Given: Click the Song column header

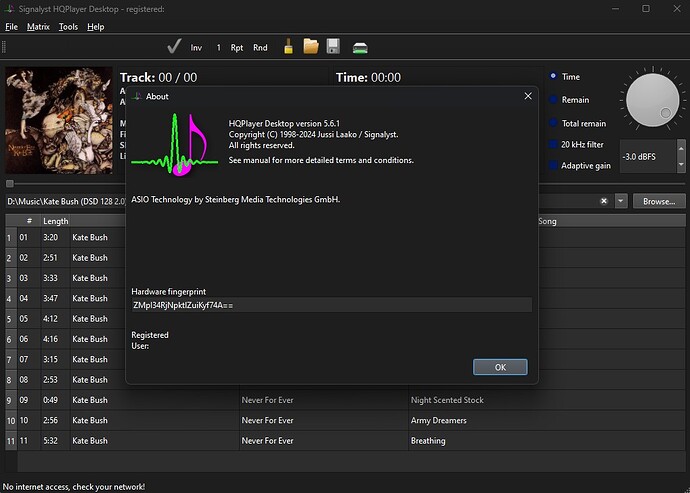Looking at the screenshot, I should coord(547,221).
